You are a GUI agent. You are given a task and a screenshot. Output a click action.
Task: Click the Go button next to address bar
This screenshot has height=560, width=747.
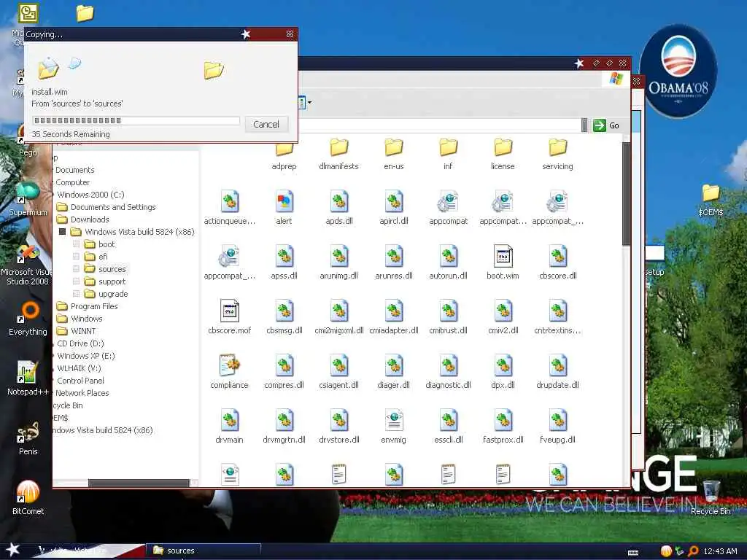pyautogui.click(x=606, y=125)
